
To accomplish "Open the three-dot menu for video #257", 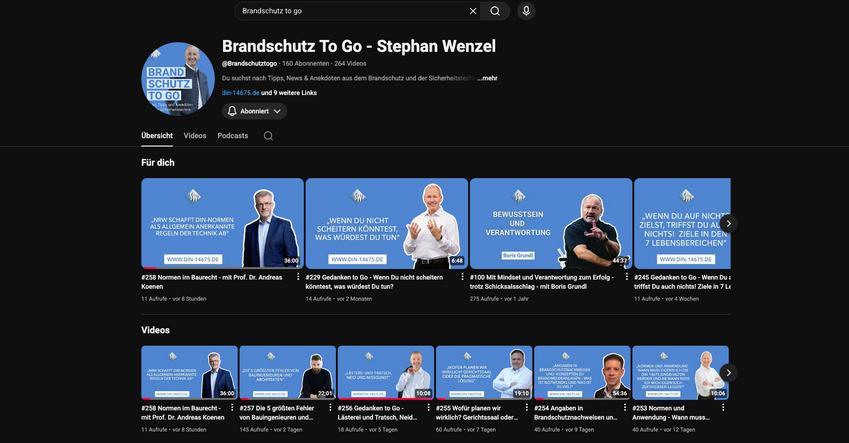I will pos(330,408).
